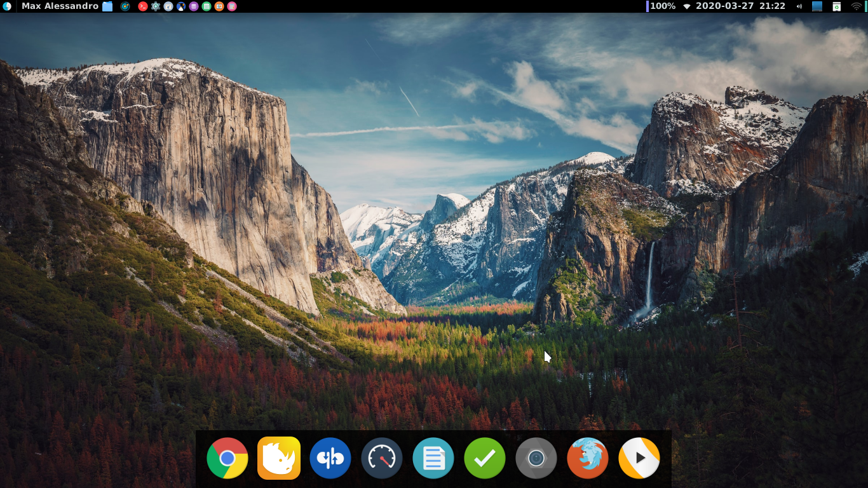This screenshot has height=488, width=868.
Task: Open the text document editor in dock
Action: [x=433, y=458]
